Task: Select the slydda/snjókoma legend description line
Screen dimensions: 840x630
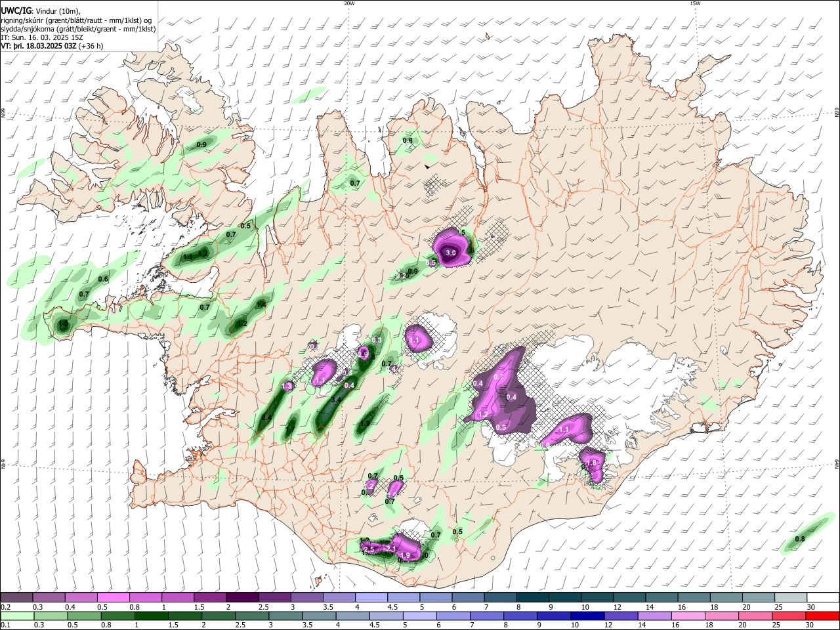Action: coord(78,29)
